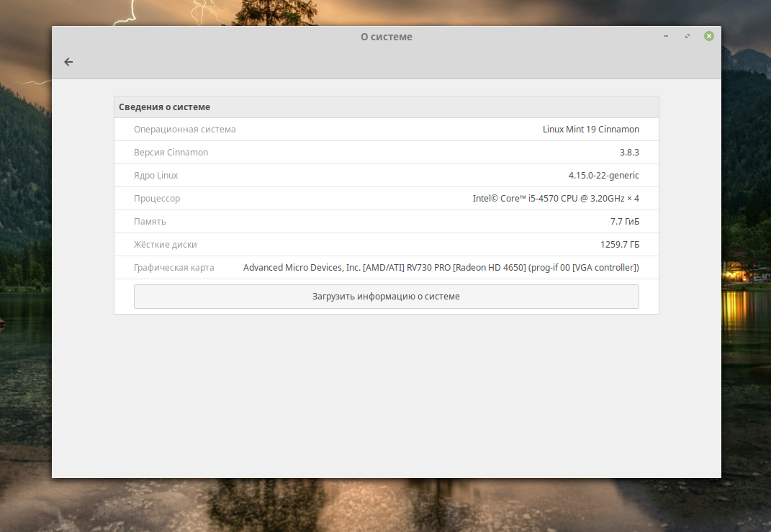Maximize the 'О системе' window

[687, 36]
